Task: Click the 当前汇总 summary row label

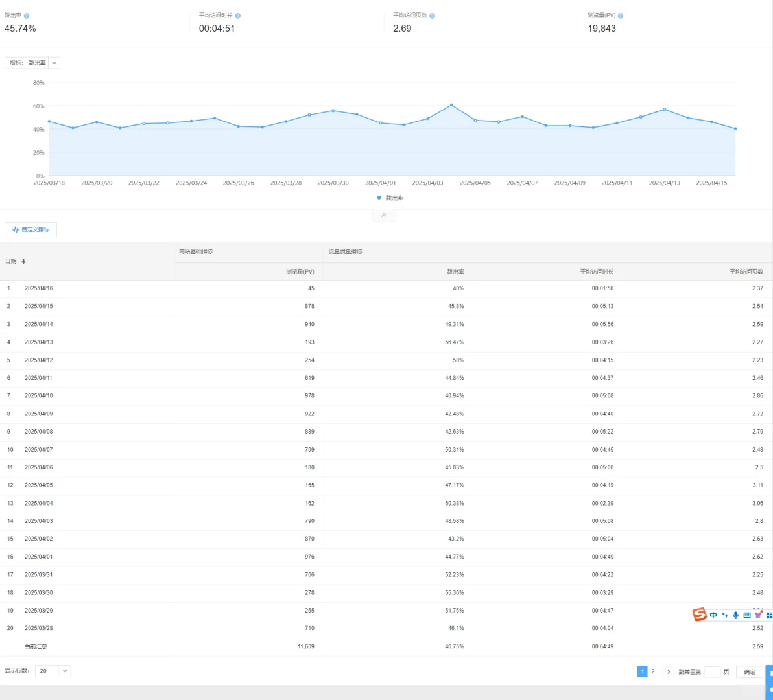Action: (x=36, y=646)
